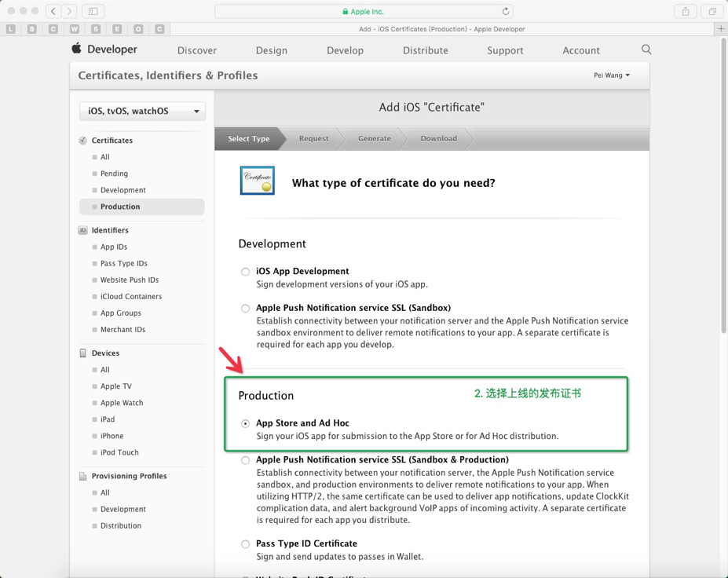Open the Distribute menu
This screenshot has width=728, height=578.
click(x=426, y=50)
